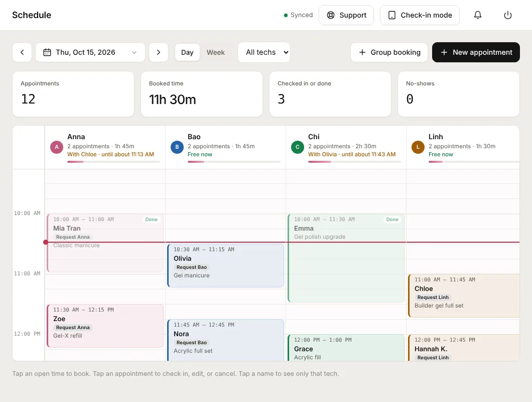Click the Synced status indicator
Screen dimensions: 532x402
(298, 15)
